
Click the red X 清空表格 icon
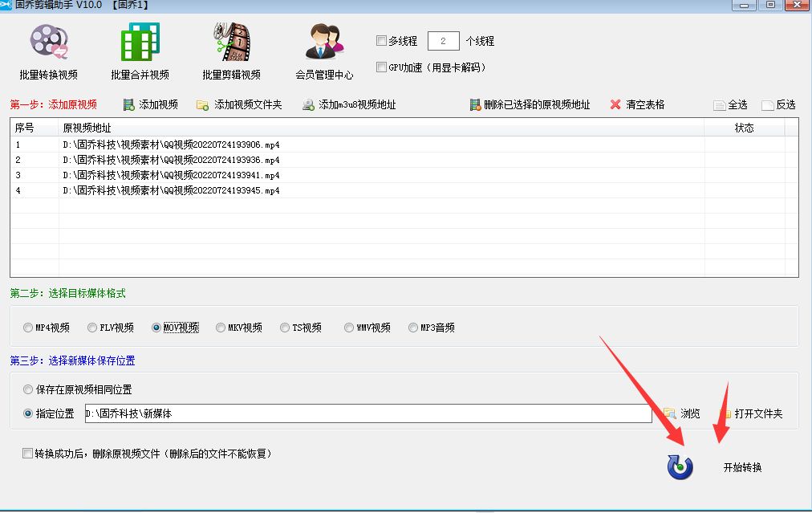click(615, 104)
